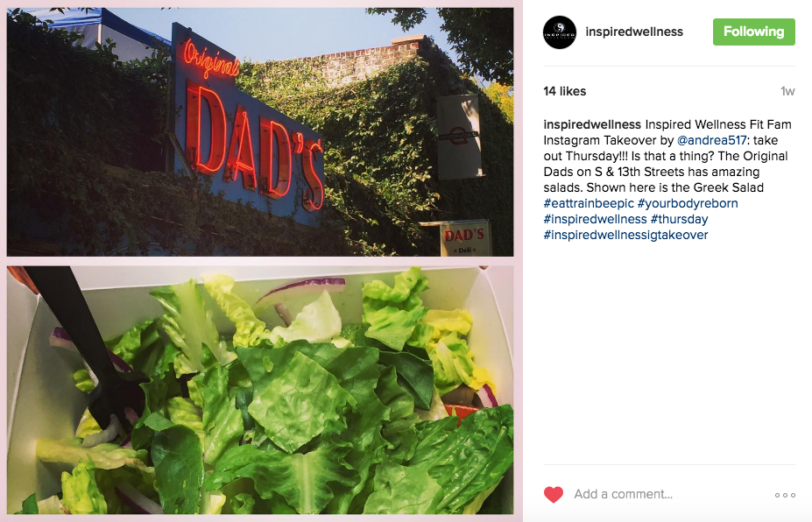Open the three-dot more options menu
Screen dimensions: 812x522
(785, 495)
